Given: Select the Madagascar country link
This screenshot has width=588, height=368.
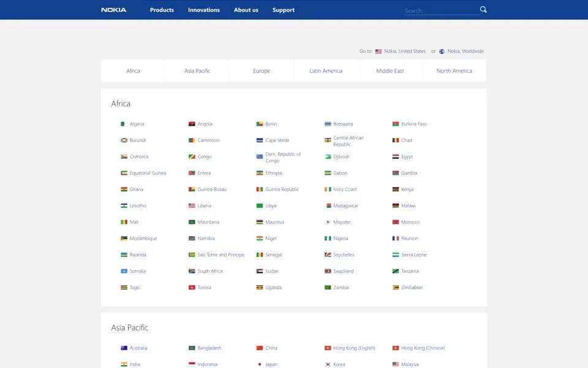Looking at the screenshot, I should tap(345, 206).
